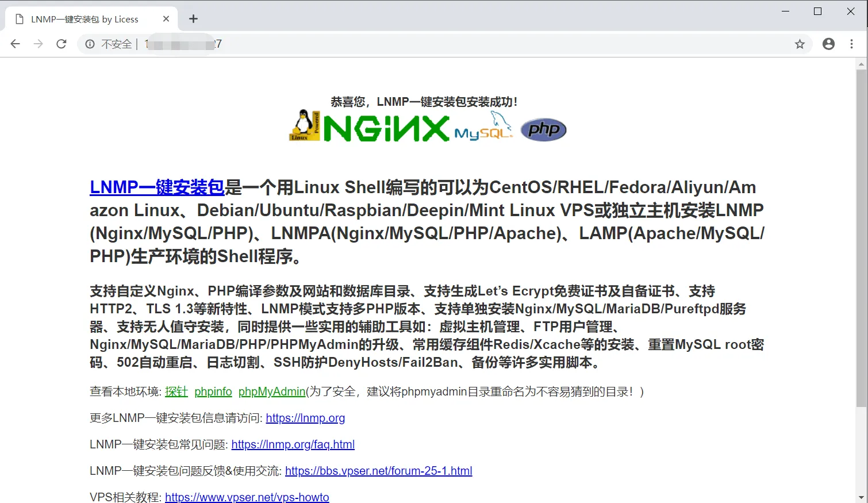Click the not-secure site info icon
The width and height of the screenshot is (868, 503).
[x=90, y=44]
